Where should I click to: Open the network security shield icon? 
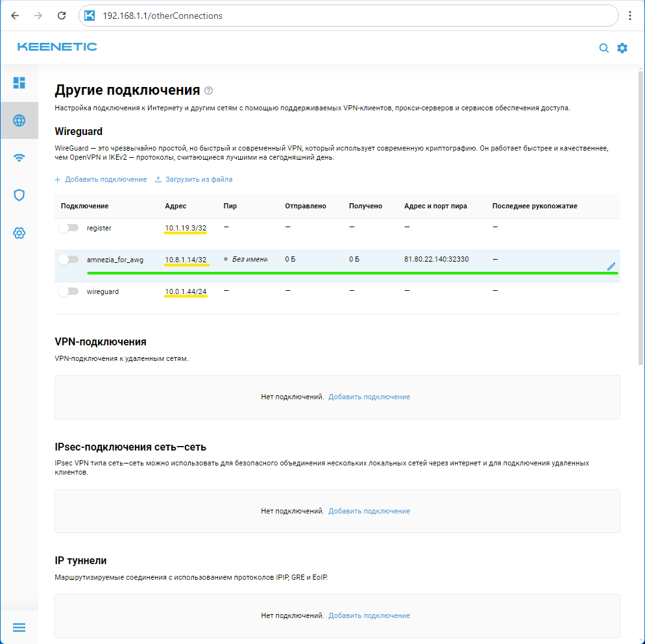(x=19, y=195)
